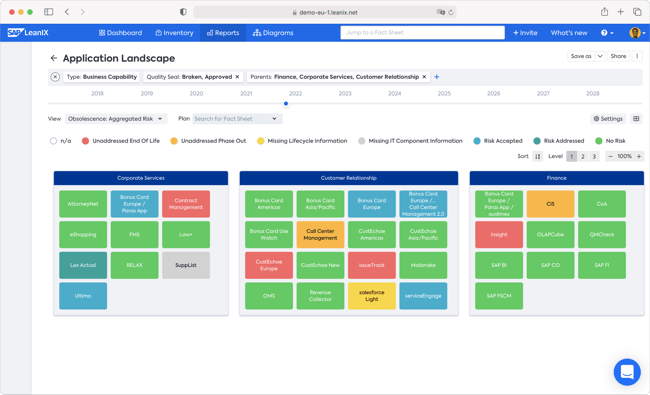Toggle Unaddressed End Of Life legend
The width and height of the screenshot is (650, 395).
[x=121, y=141]
